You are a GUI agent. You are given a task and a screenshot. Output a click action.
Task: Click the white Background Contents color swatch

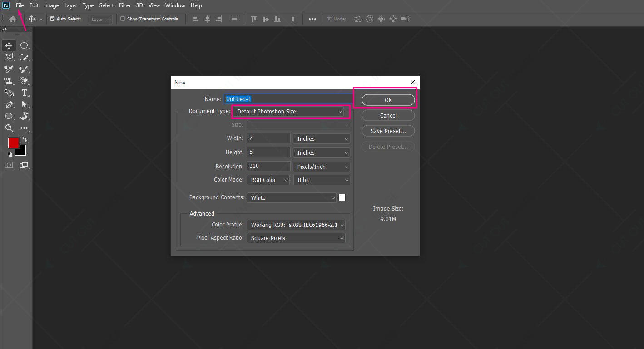(342, 197)
